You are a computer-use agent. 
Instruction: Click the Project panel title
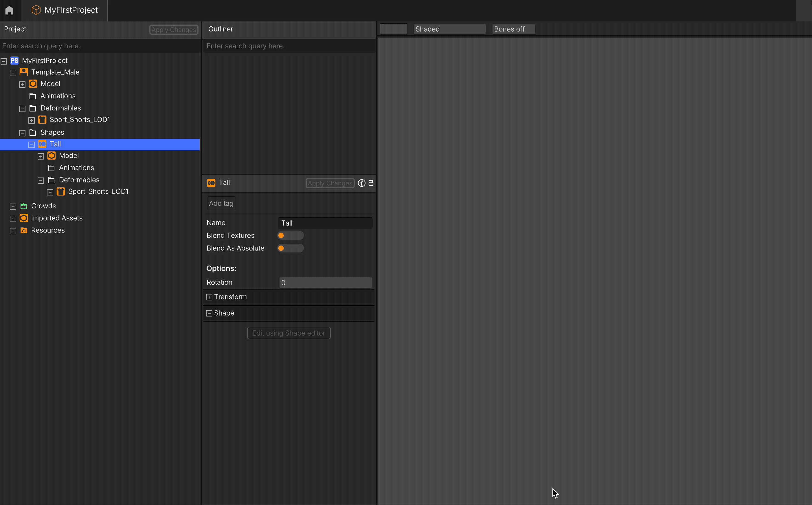15,29
